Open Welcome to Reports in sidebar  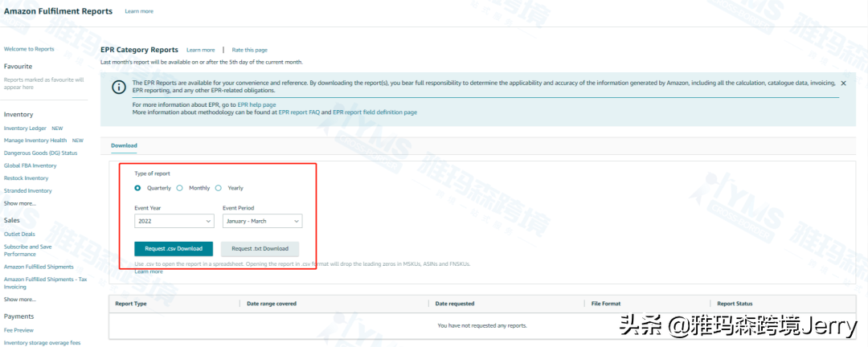[29, 49]
